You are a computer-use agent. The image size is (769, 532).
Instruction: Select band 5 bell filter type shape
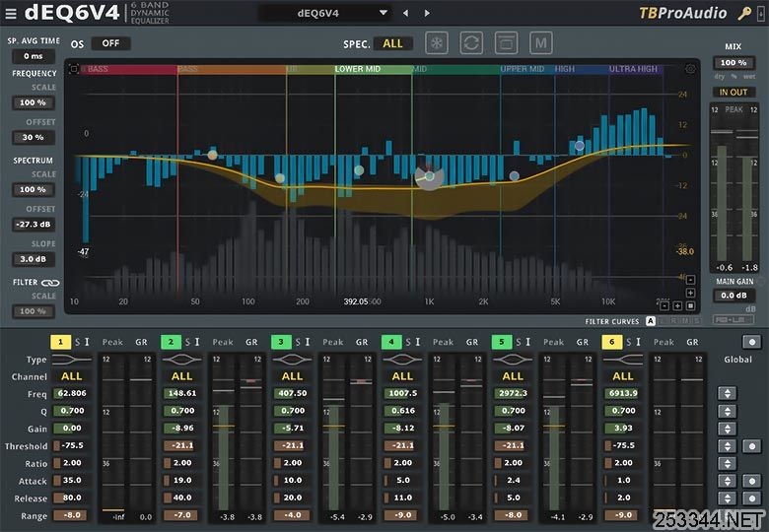[513, 360]
